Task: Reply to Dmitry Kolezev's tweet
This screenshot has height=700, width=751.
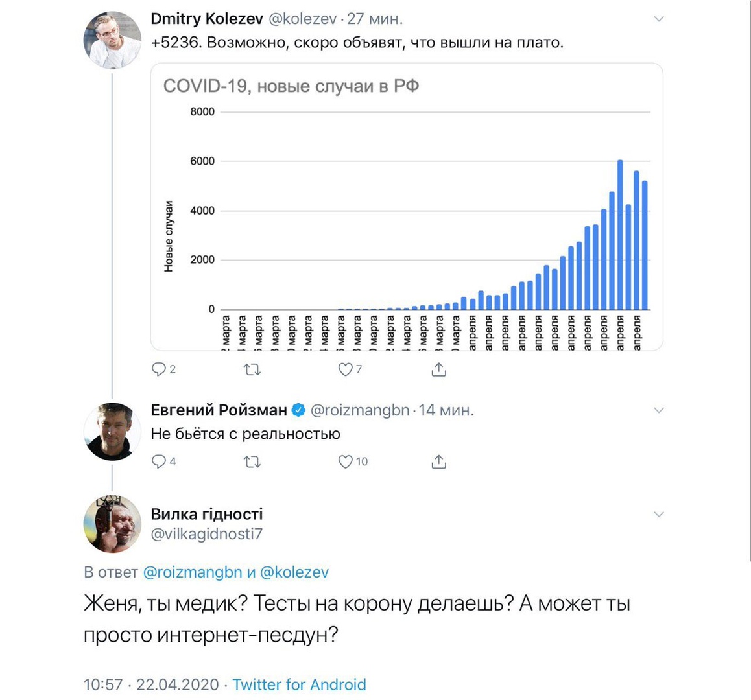Action: pos(159,369)
